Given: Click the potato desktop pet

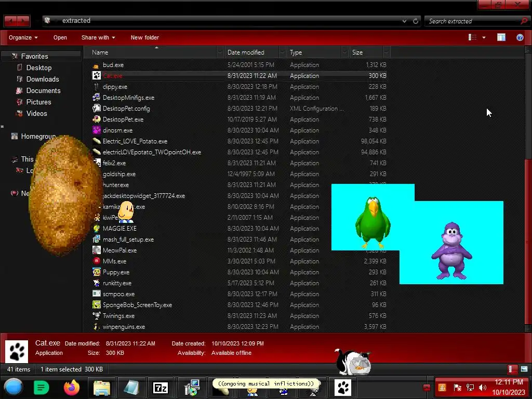Looking at the screenshot, I should pos(65,195).
